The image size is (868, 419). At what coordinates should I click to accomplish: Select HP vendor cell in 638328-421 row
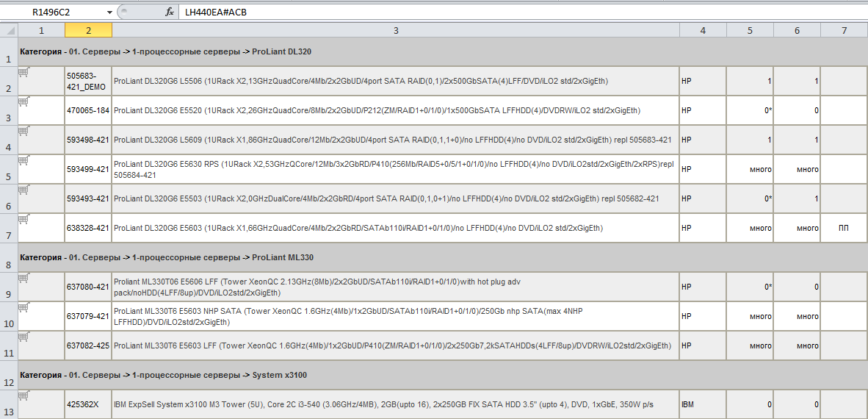tap(703, 229)
